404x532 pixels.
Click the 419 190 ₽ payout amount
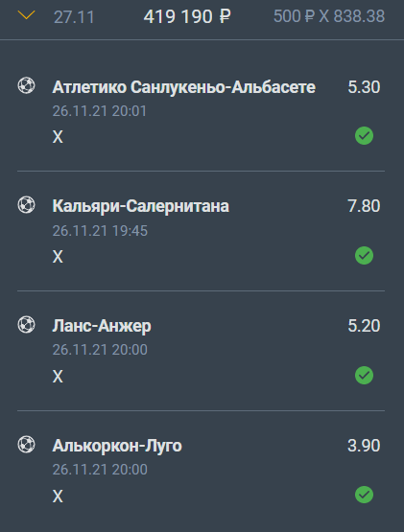(x=187, y=16)
